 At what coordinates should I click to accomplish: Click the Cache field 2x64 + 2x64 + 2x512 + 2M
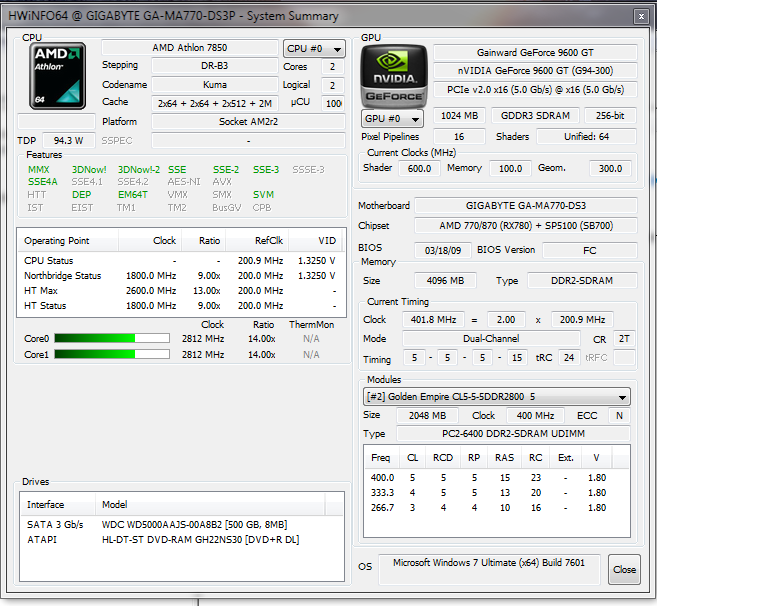coord(215,103)
